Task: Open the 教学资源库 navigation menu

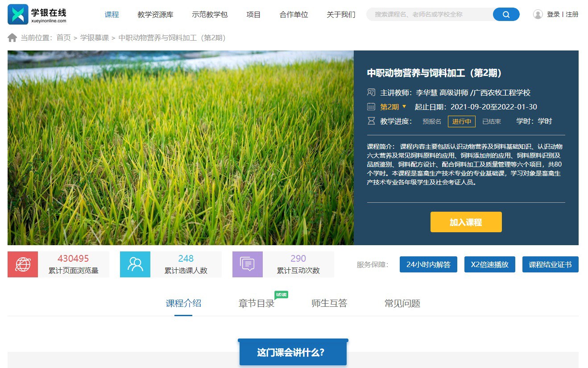Action: click(x=155, y=14)
